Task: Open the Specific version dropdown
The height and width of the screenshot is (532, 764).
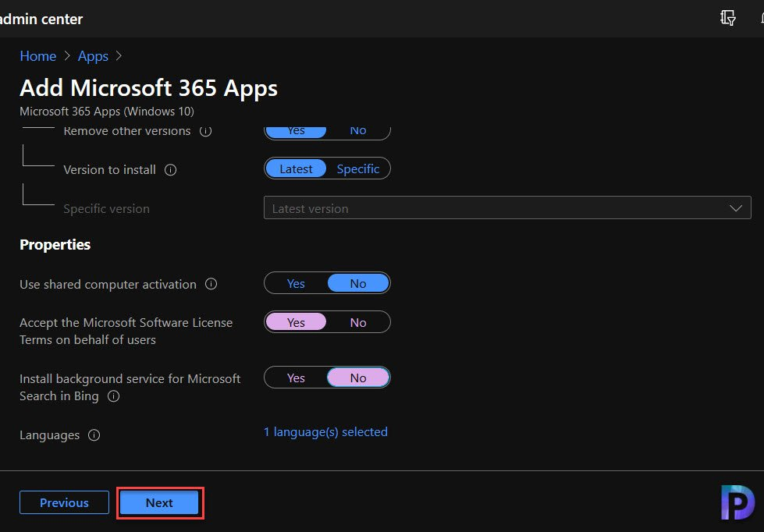Action: click(507, 208)
